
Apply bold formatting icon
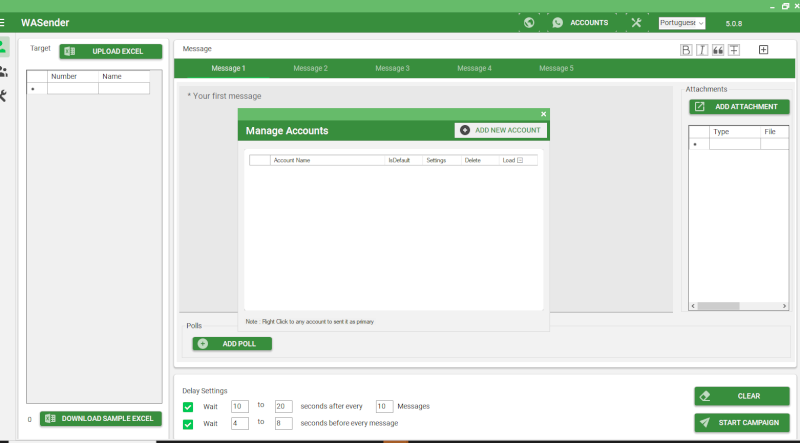click(x=686, y=50)
